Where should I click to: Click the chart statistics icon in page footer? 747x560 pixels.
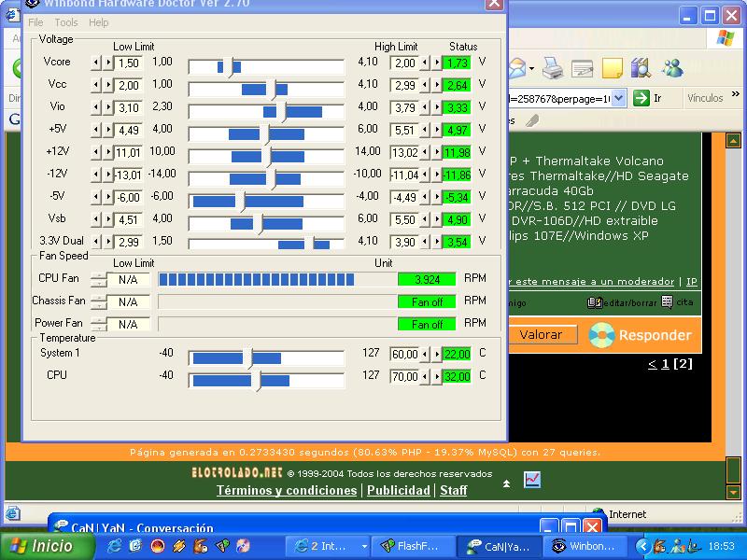click(532, 480)
